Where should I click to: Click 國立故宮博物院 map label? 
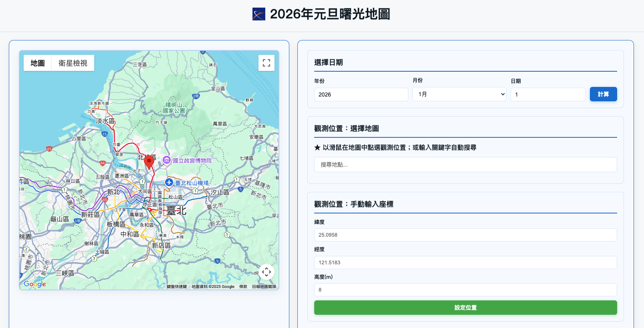(x=192, y=161)
